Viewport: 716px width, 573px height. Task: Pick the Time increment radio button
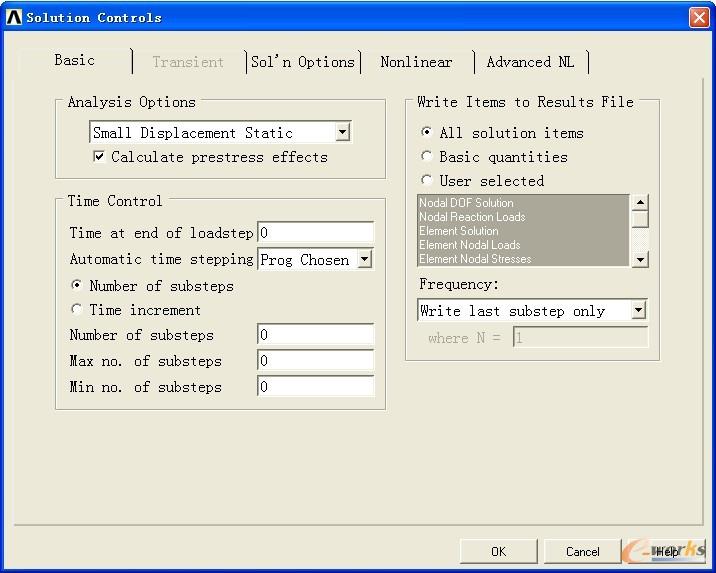(x=77, y=310)
